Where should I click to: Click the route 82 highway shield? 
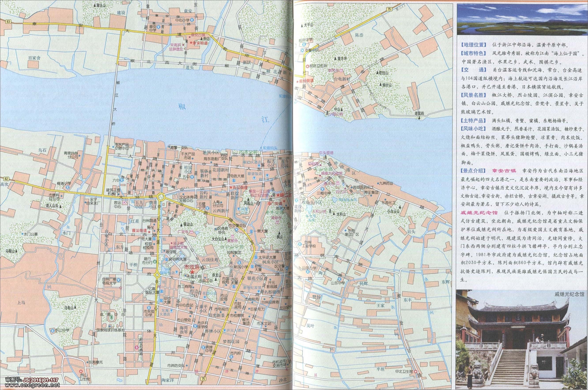tap(6, 179)
